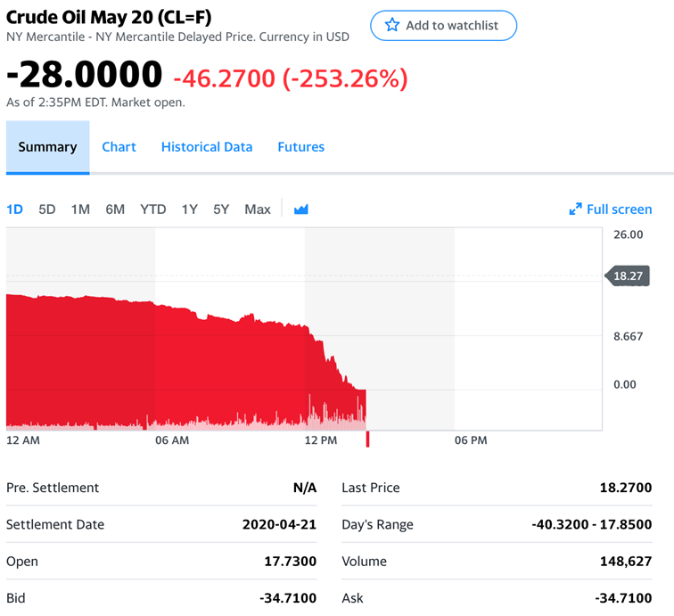This screenshot has width=674, height=616.
Task: Click the Add to watchlist button
Action: pos(443,25)
